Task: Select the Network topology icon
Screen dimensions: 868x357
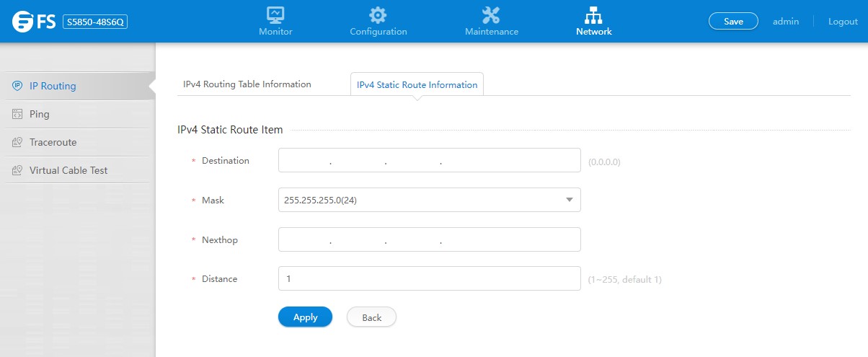Action: pyautogui.click(x=593, y=14)
